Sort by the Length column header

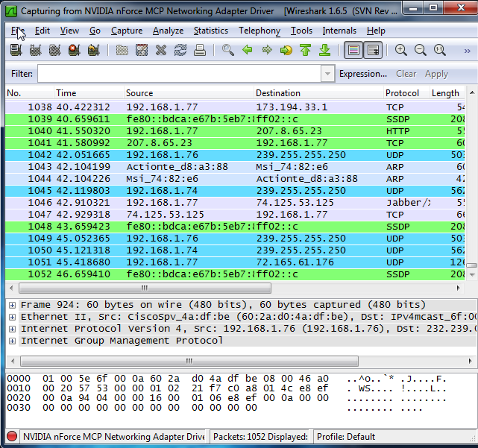click(x=447, y=93)
